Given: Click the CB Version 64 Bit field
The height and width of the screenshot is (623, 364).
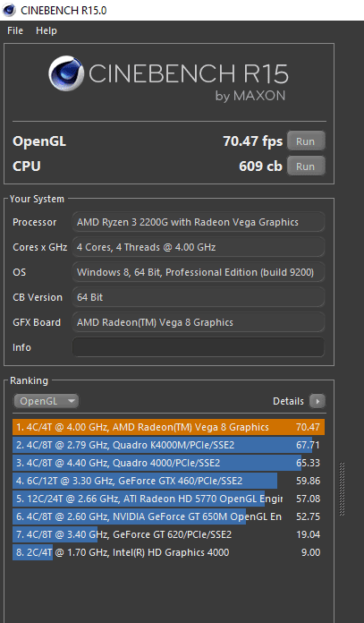Looking at the screenshot, I should (x=198, y=297).
